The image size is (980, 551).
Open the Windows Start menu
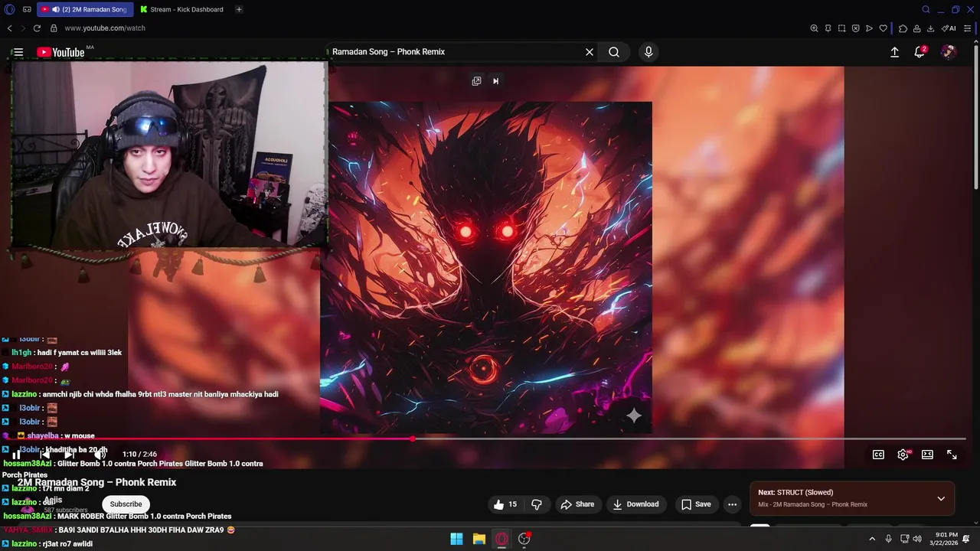456,539
